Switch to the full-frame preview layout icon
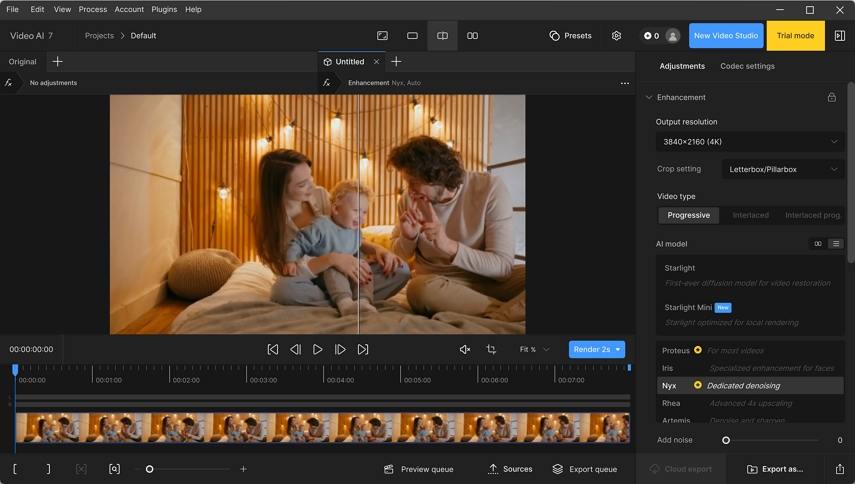This screenshot has height=484, width=855. 382,35
